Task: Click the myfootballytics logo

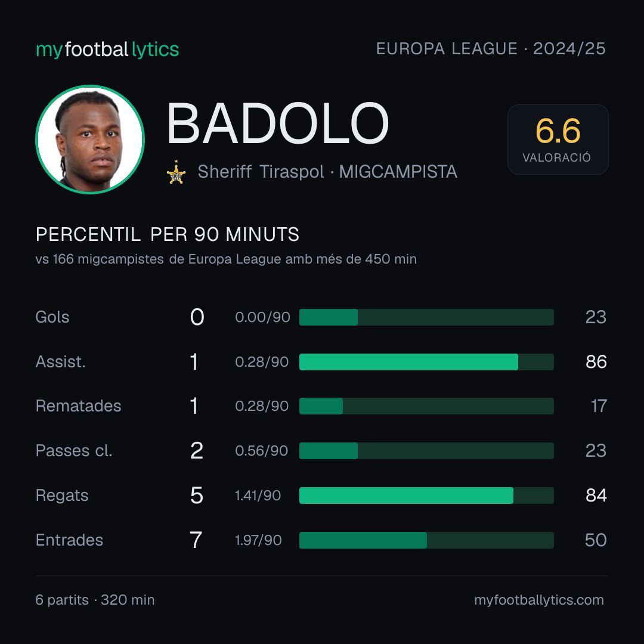Action: pyautogui.click(x=107, y=49)
